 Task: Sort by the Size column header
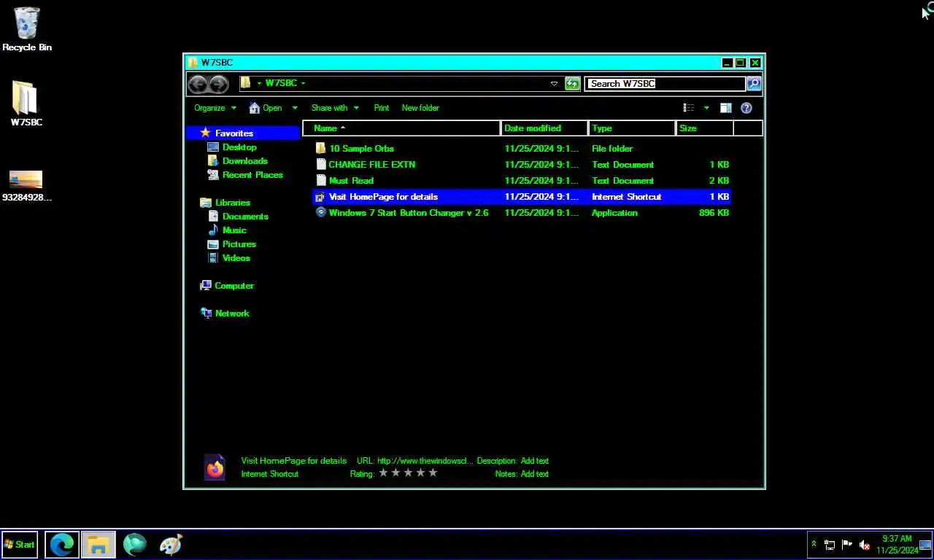704,128
